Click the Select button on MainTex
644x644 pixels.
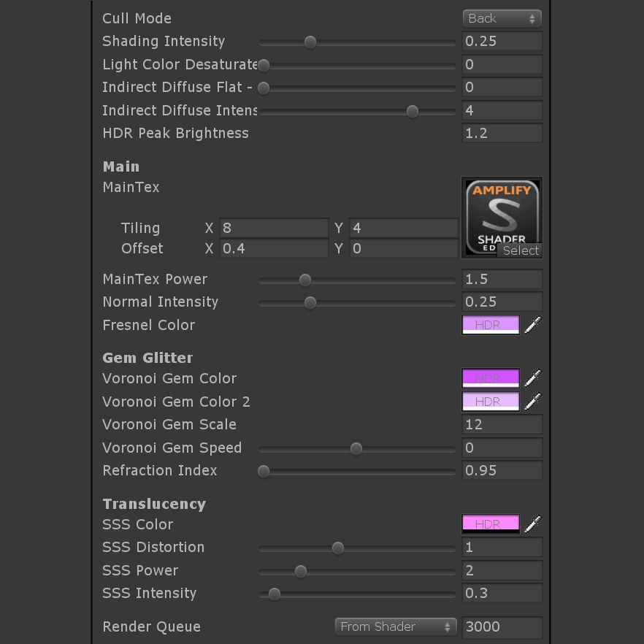[521, 250]
